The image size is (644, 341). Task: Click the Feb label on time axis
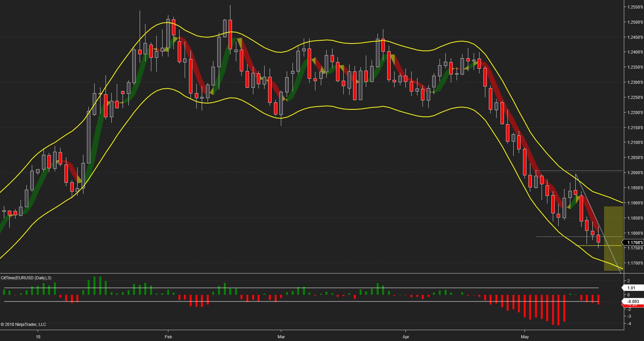pos(168,337)
